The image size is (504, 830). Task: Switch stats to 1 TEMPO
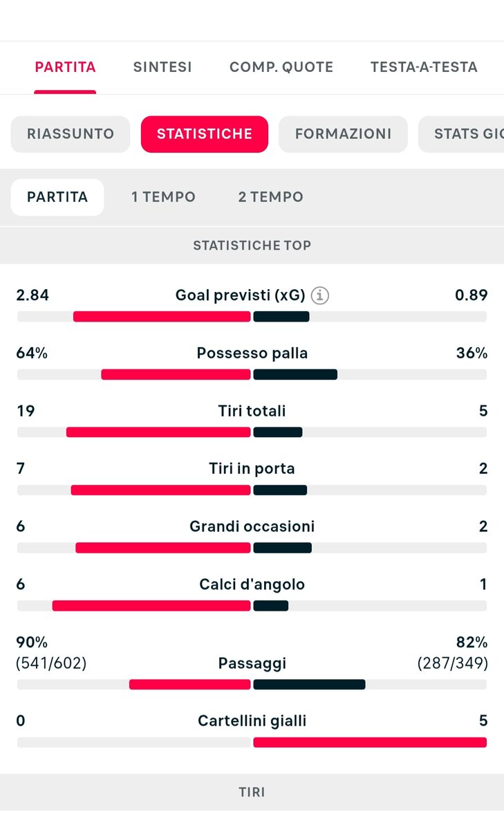coord(164,197)
